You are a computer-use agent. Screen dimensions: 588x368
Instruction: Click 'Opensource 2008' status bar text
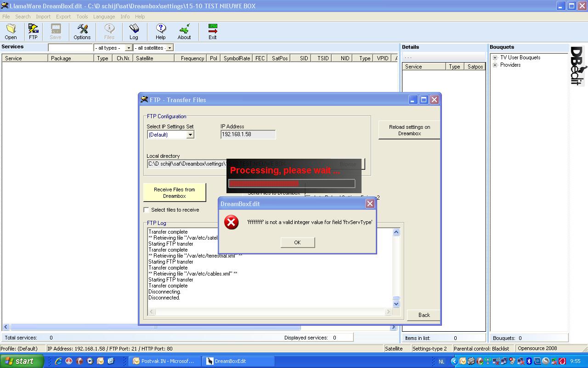point(537,349)
